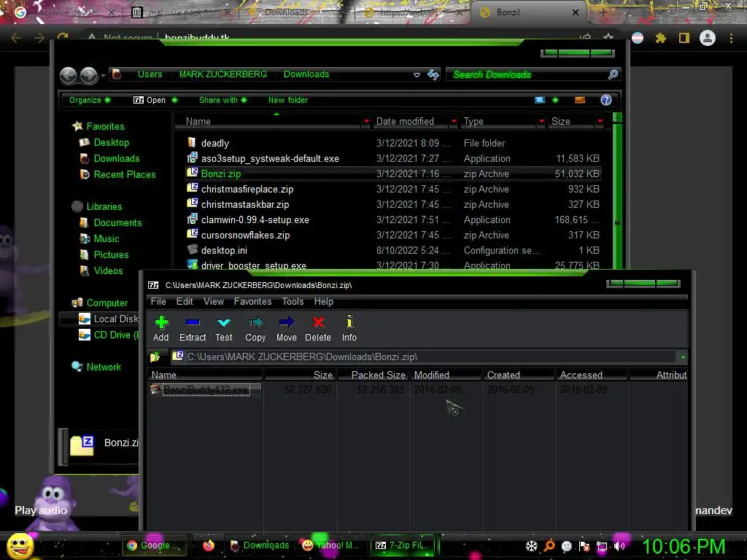747x560 pixels.
Task: Click the Extract icon in 7-Zip
Action: click(x=193, y=329)
